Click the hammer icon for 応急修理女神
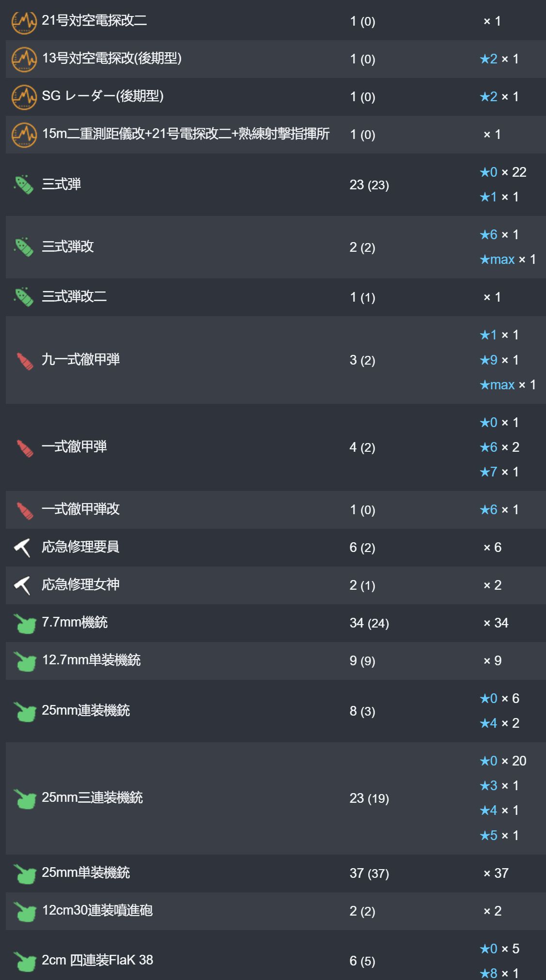546x980 pixels. 22,585
